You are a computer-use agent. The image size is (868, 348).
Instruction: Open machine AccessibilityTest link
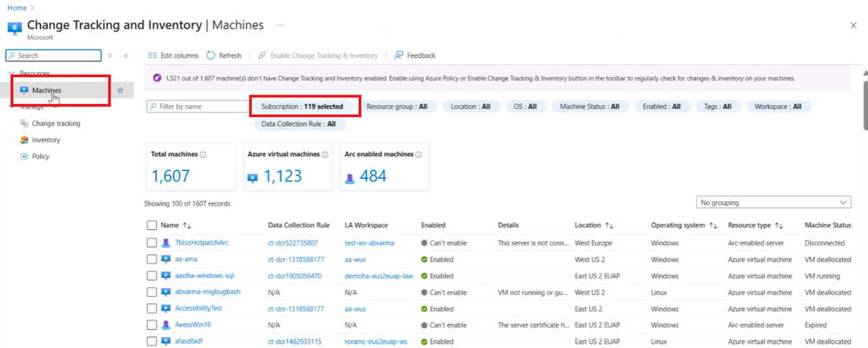pos(199,309)
